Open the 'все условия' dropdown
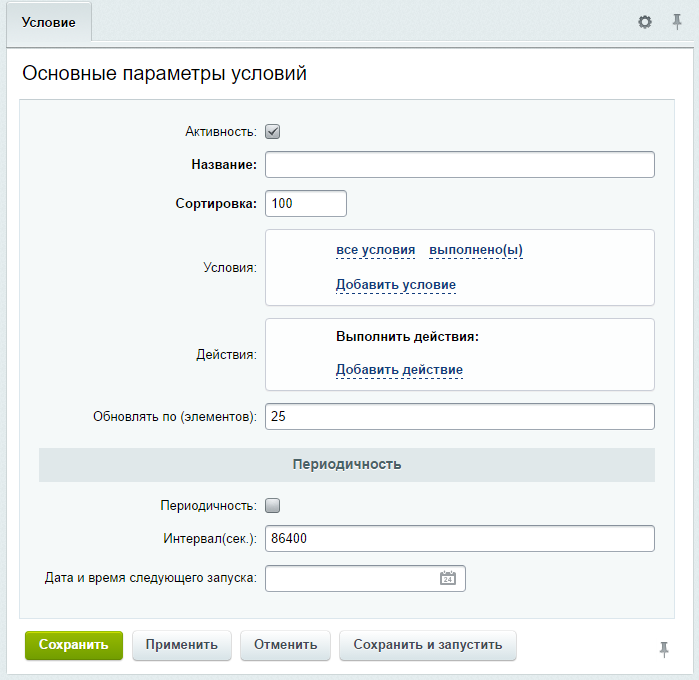Image resolution: width=699 pixels, height=680 pixels. (x=375, y=250)
